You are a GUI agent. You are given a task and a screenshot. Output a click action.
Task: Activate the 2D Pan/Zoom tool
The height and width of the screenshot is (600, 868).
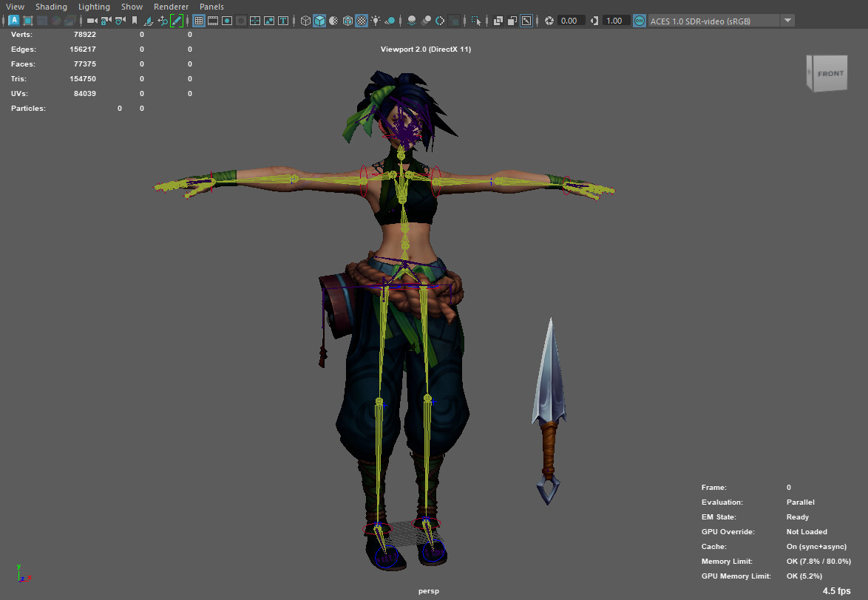[x=163, y=20]
